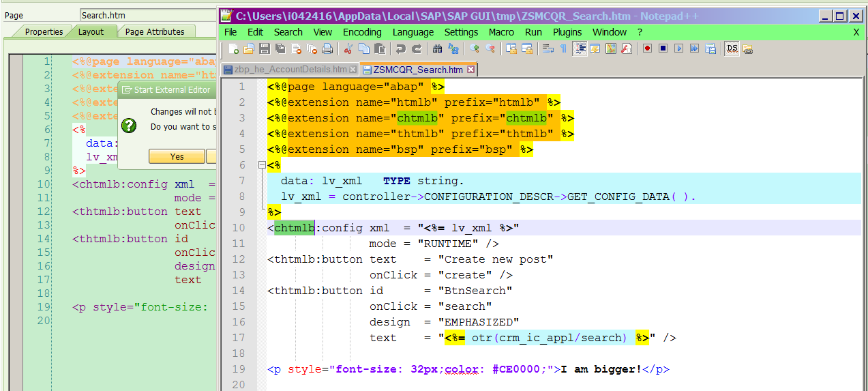Open Find with the binoculars icon
Image resolution: width=868 pixels, height=391 pixels.
pyautogui.click(x=437, y=48)
